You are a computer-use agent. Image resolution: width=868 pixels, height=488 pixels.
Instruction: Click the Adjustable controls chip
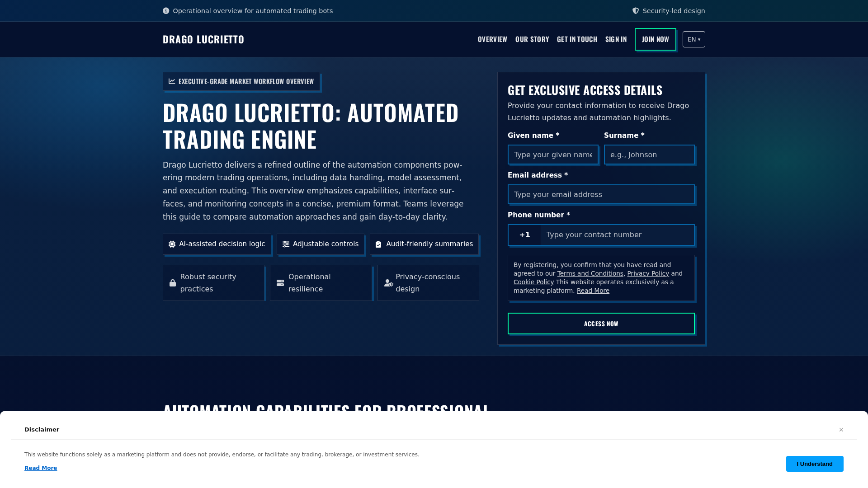(x=321, y=244)
